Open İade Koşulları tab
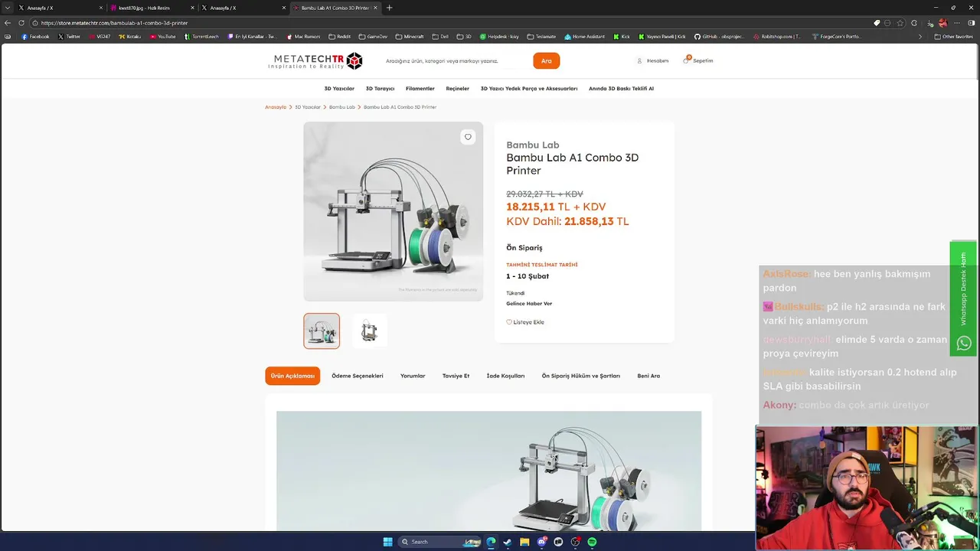The height and width of the screenshot is (551, 980). pos(505,376)
